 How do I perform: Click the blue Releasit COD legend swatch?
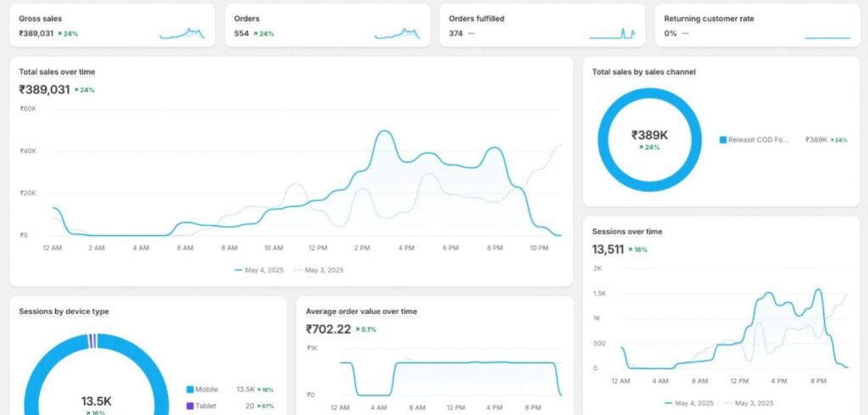point(722,140)
